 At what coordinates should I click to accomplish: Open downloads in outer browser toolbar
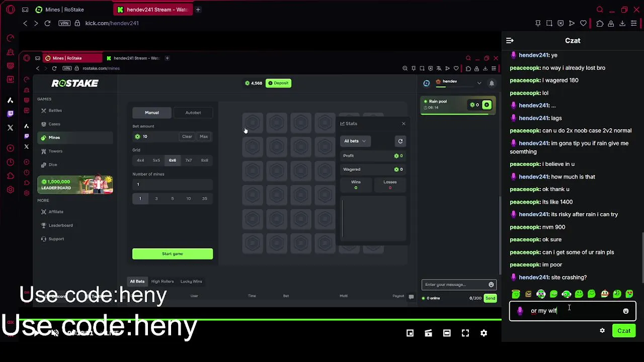pyautogui.click(x=622, y=23)
